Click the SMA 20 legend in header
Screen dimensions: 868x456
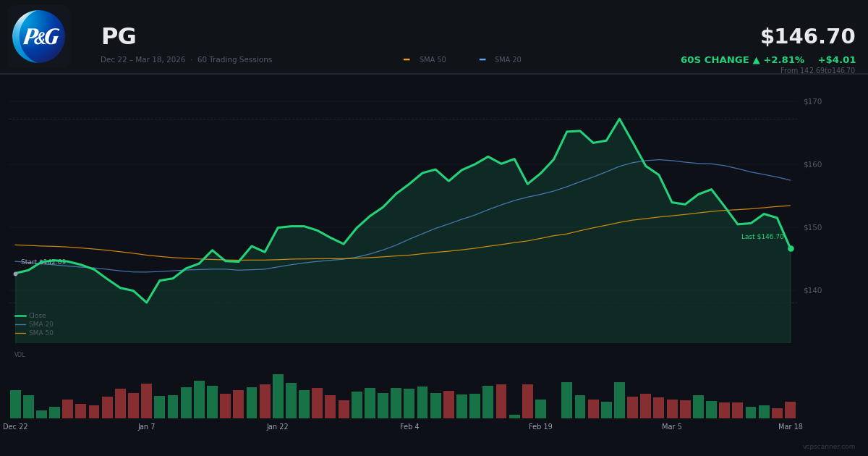pyautogui.click(x=500, y=60)
